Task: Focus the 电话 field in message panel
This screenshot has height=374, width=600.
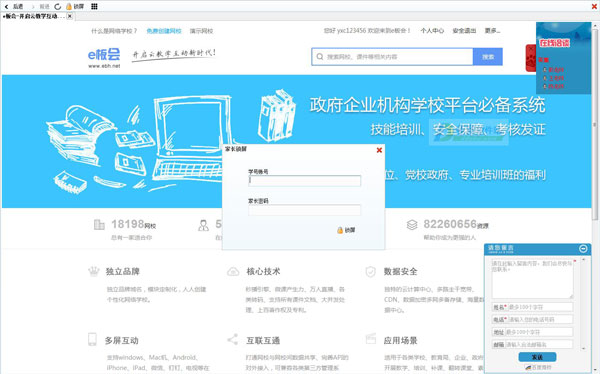Action: pyautogui.click(x=541, y=319)
